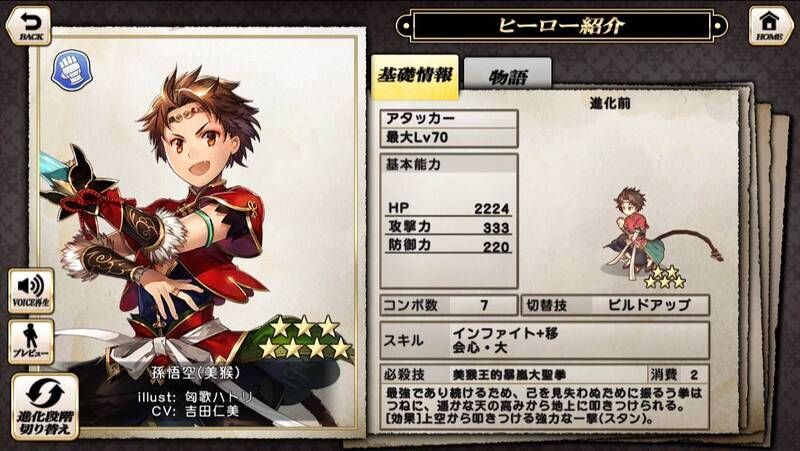
Task: Tap the 消費 2 cost indicator
Action: coord(679,374)
